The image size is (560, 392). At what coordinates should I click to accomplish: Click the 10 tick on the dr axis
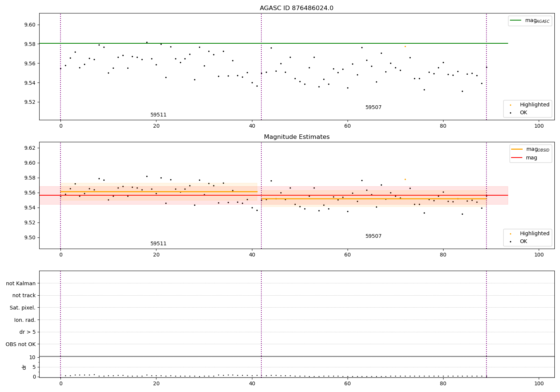[32, 357]
